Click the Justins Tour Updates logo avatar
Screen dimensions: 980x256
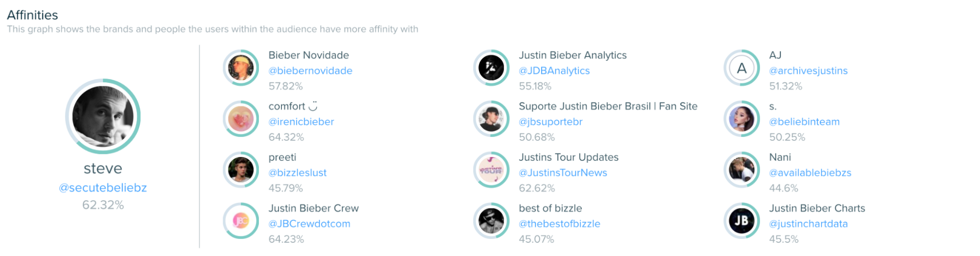491,170
